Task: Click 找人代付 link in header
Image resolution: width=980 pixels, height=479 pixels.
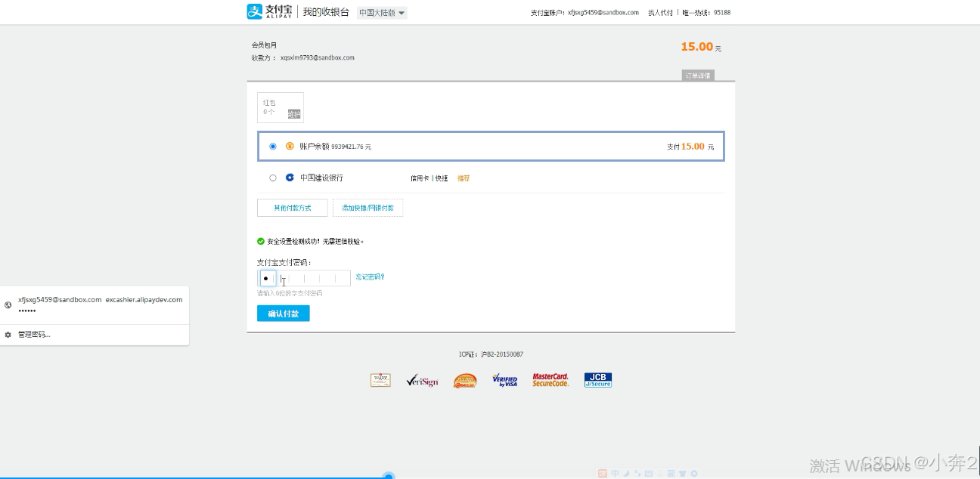Action: [x=660, y=13]
